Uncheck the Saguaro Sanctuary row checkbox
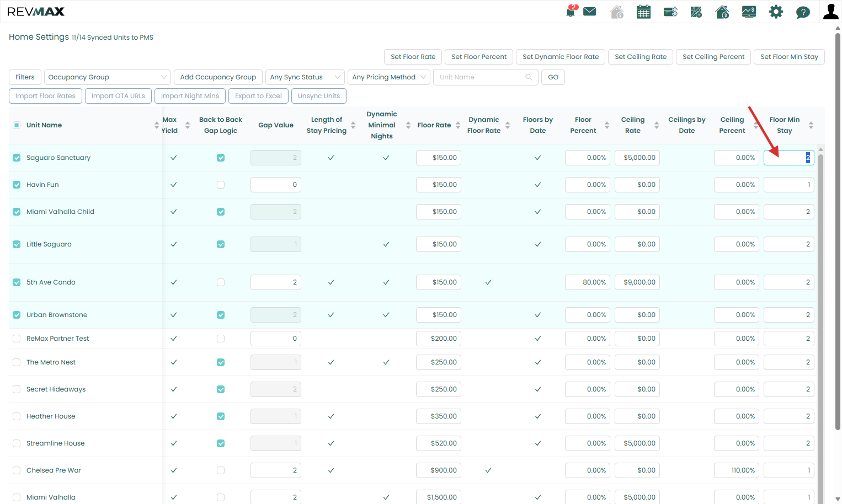Viewport: 842px width, 504px height. coord(17,158)
